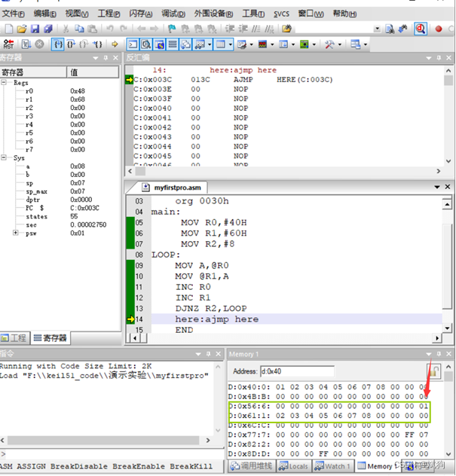Copy selection using toolbar icon
Screen dimensions: 456x476
pos(79,29)
